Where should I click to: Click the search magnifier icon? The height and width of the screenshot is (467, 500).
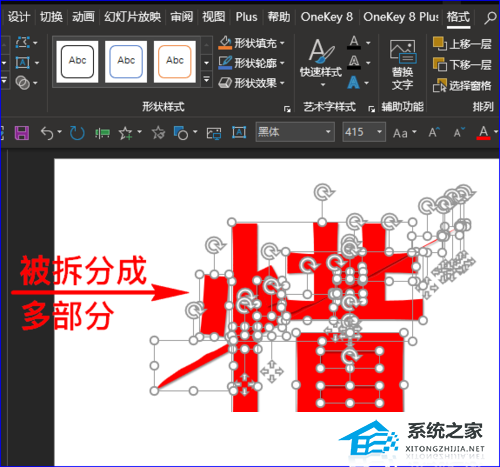tap(490, 17)
